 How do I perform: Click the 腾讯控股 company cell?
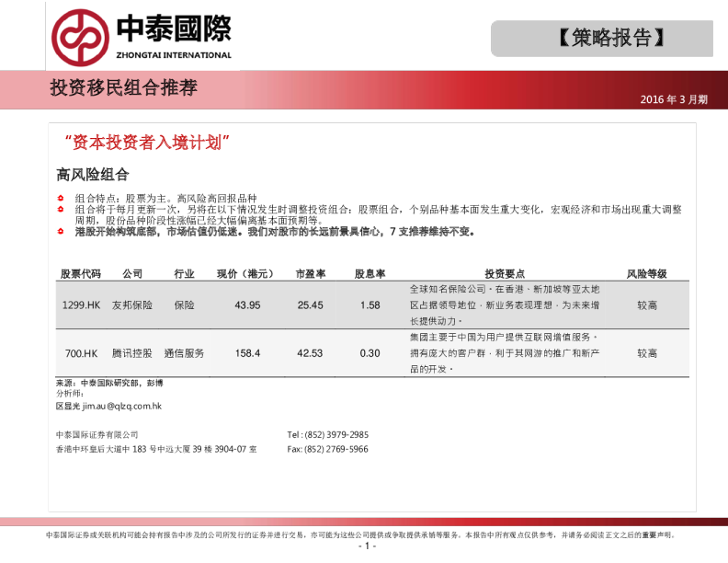coord(132,353)
